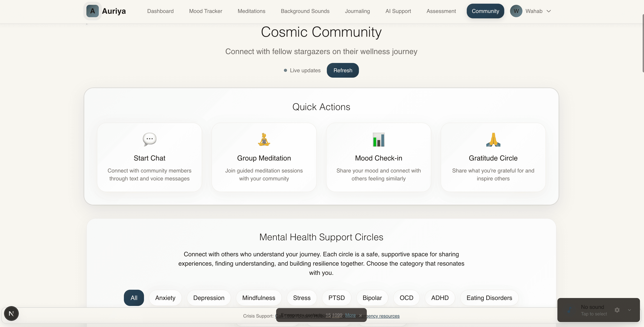Open the Start Chat quick action card
This screenshot has height=327, width=644.
pyautogui.click(x=150, y=157)
